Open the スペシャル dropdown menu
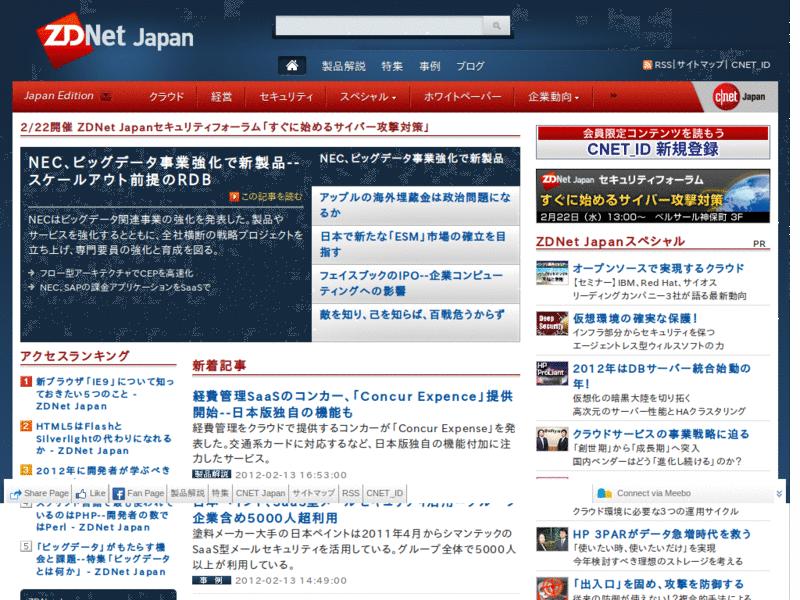 pyautogui.click(x=368, y=96)
